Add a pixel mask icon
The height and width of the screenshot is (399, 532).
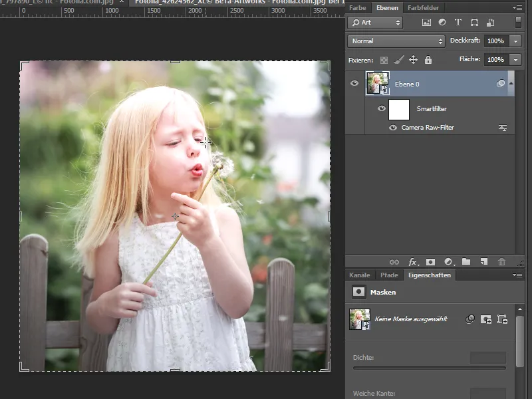coord(486,319)
